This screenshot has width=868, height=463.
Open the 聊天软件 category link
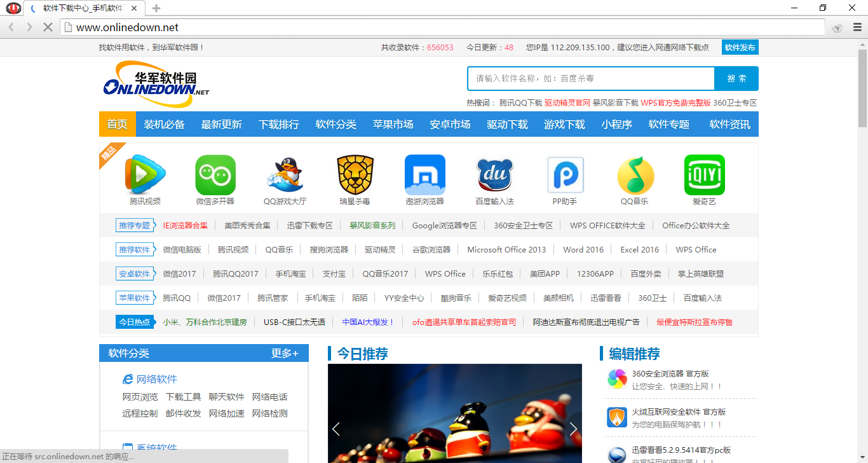[x=227, y=397]
